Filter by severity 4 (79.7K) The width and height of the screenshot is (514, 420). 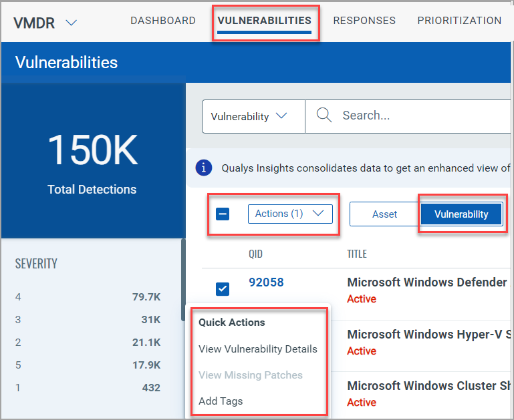tap(88, 297)
